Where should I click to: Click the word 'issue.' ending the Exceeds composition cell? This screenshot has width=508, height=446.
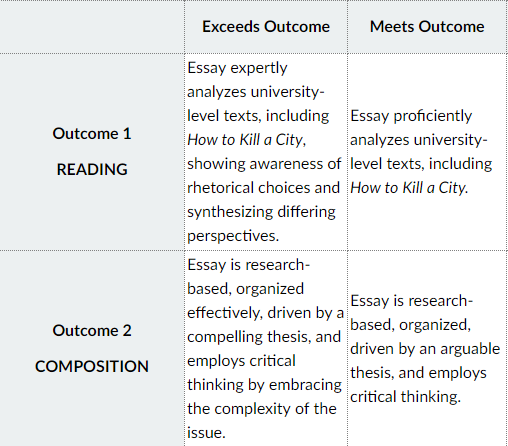point(206,433)
